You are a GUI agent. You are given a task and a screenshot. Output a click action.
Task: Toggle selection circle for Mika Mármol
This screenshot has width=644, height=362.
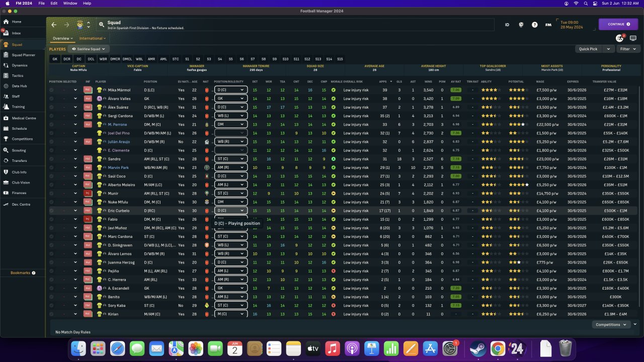tap(51, 90)
